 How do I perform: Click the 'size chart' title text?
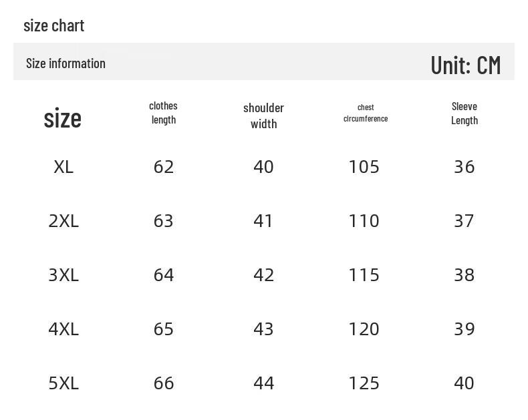pyautogui.click(x=54, y=26)
